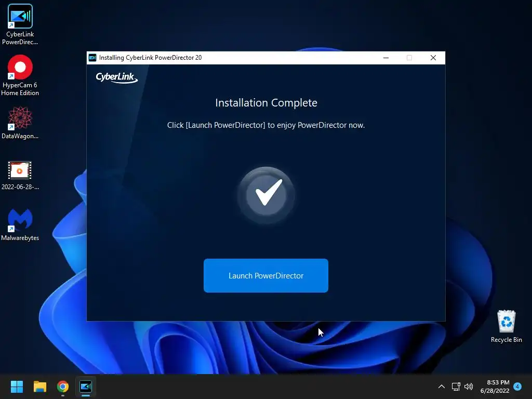Click the installer title bar app icon

(x=92, y=58)
